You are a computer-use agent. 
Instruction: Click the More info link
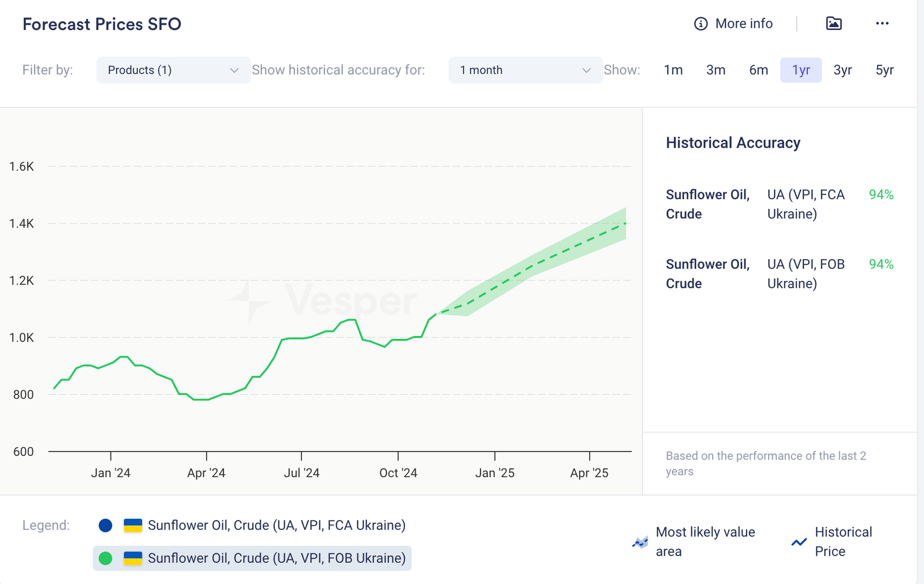(x=743, y=24)
